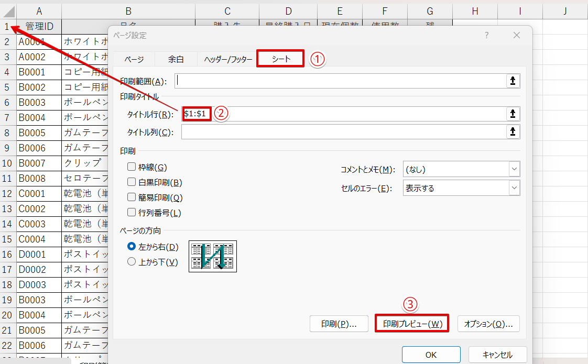Confirm the dialog with OK
This screenshot has height=364, width=588.
pyautogui.click(x=430, y=354)
